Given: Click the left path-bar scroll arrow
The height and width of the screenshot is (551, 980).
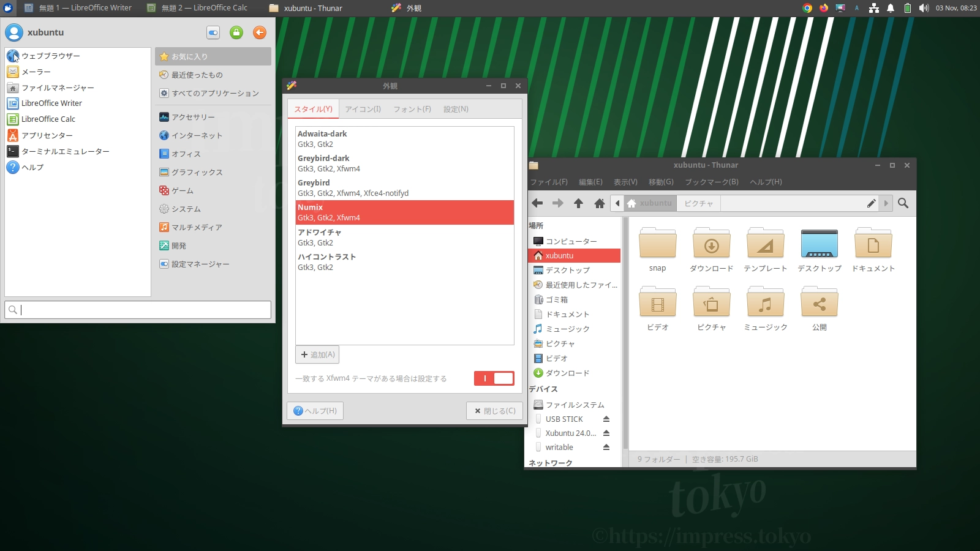Looking at the screenshot, I should coord(617,203).
